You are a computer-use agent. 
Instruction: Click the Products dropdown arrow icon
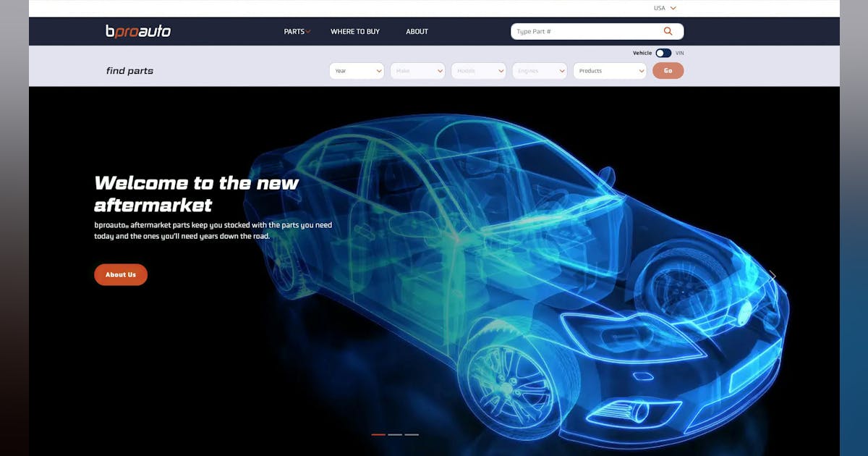(x=640, y=70)
